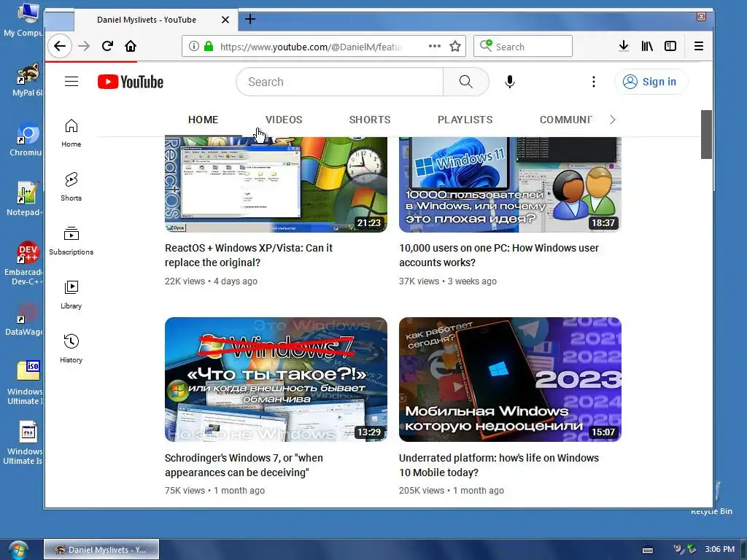Switch to the COMMUNITY channel tab
747x560 pixels.
pos(565,120)
